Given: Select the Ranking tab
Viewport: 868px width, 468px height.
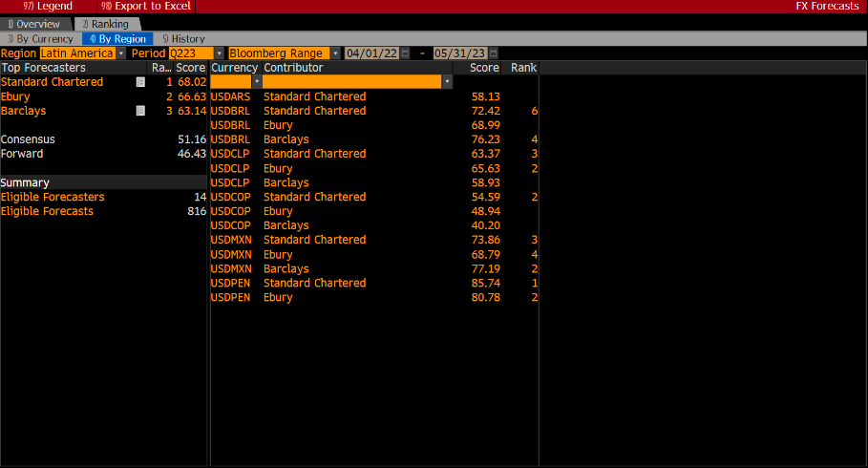Looking at the screenshot, I should click(105, 24).
